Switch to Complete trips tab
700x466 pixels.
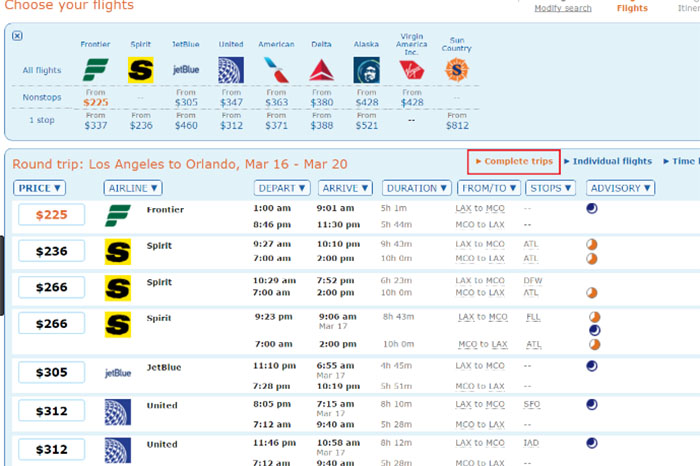514,161
